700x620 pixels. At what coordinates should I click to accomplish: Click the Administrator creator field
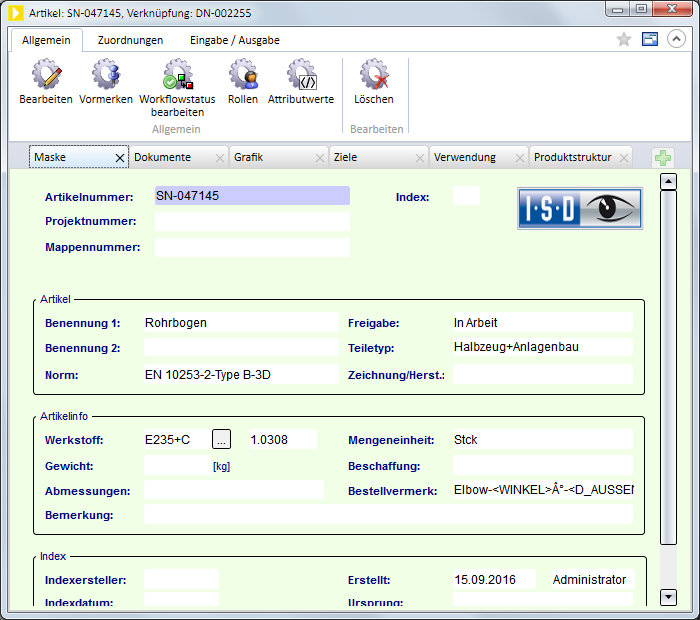coord(593,579)
